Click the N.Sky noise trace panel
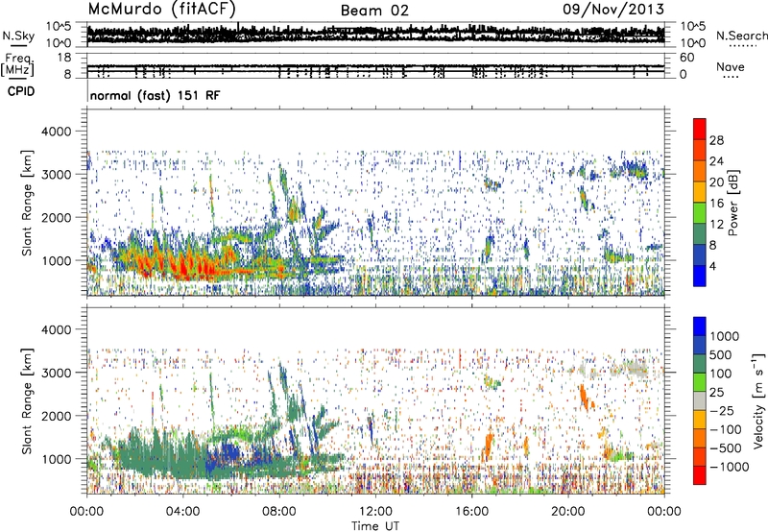768x532 pixels. pos(376,35)
